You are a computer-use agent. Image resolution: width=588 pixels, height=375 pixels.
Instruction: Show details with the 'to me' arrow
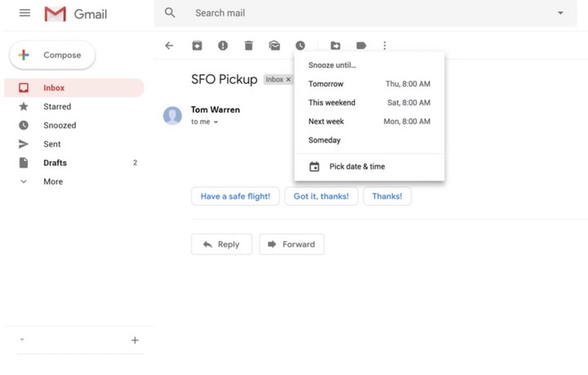click(216, 122)
